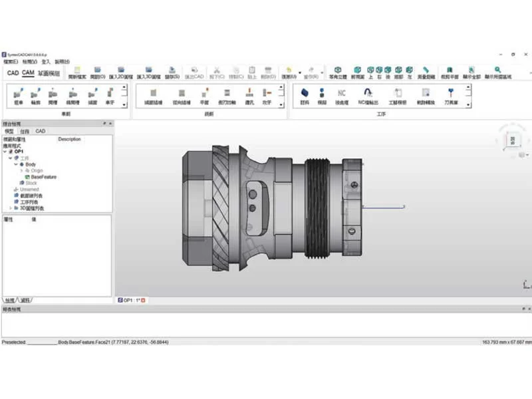Image resolution: width=532 pixels, height=399 pixels.
Task: Expand the turning (車削) gallery more arrow
Action: click(124, 105)
